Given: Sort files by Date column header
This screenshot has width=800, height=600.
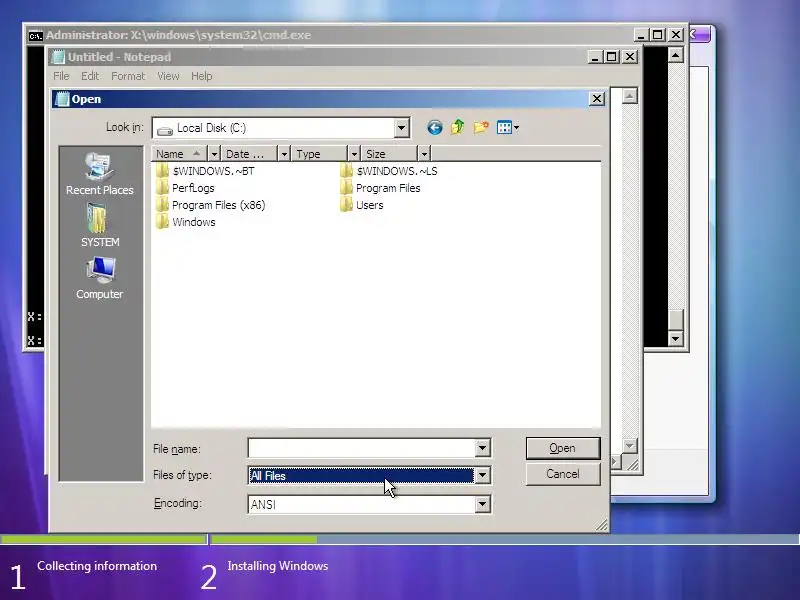Looking at the screenshot, I should tap(249, 154).
